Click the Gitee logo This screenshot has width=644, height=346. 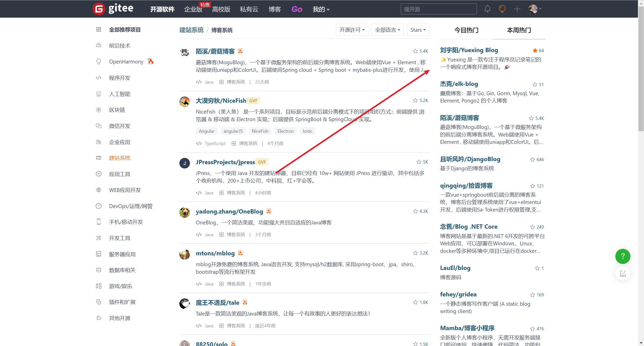[x=113, y=9]
